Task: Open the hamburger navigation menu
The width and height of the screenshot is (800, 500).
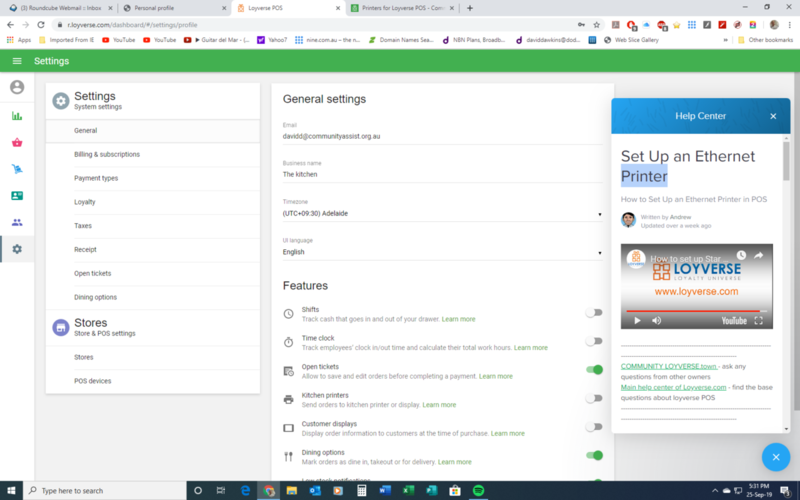Action: click(x=16, y=61)
